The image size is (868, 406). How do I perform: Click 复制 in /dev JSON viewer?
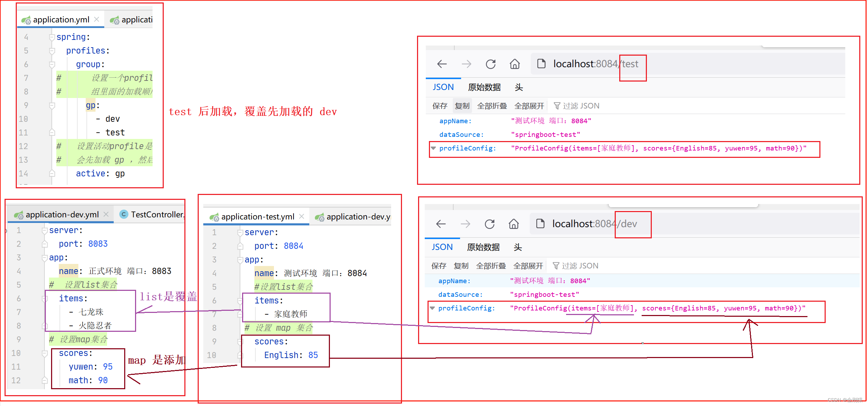[461, 266]
